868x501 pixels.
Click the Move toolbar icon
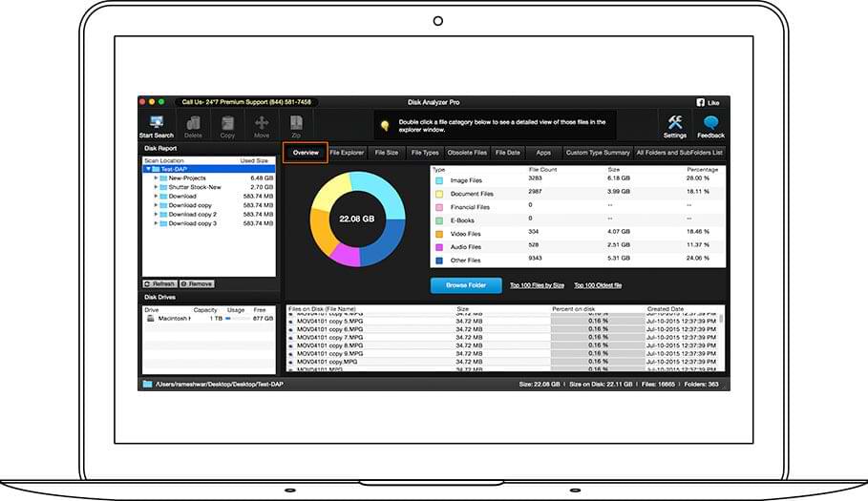tap(262, 123)
